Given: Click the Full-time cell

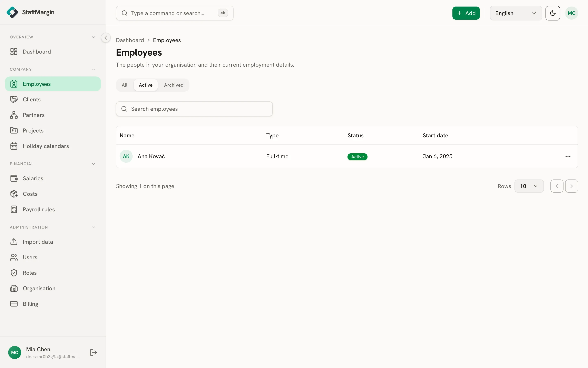Looking at the screenshot, I should (x=277, y=156).
